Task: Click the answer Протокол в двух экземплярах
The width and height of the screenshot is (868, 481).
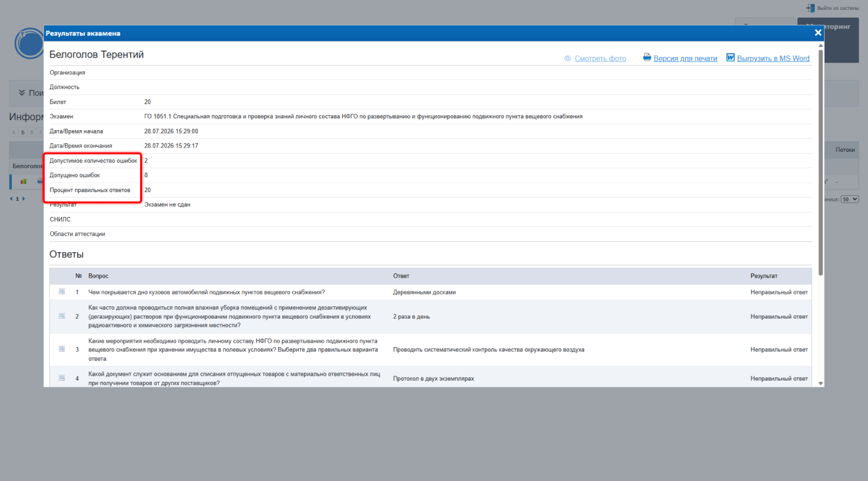Action: point(433,378)
